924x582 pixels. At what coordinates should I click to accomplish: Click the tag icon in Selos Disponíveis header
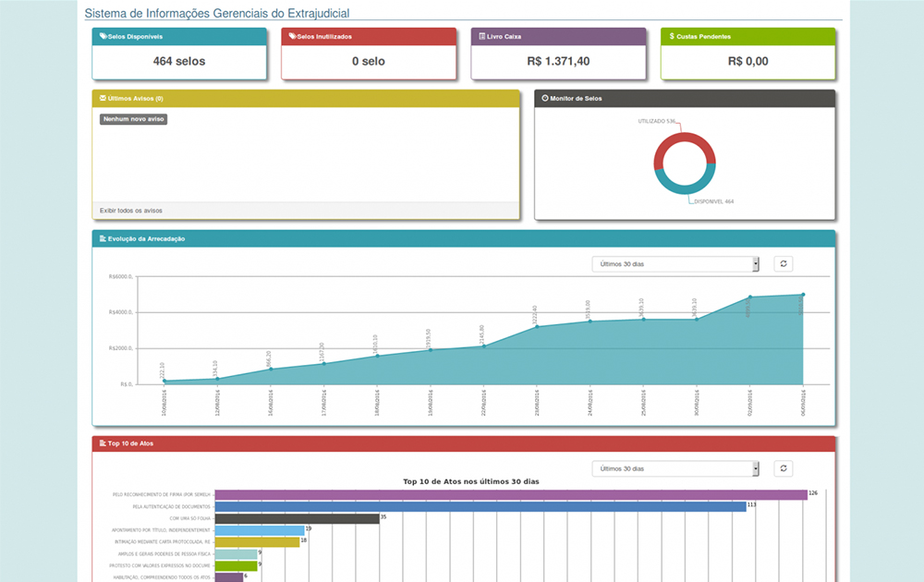coord(103,36)
